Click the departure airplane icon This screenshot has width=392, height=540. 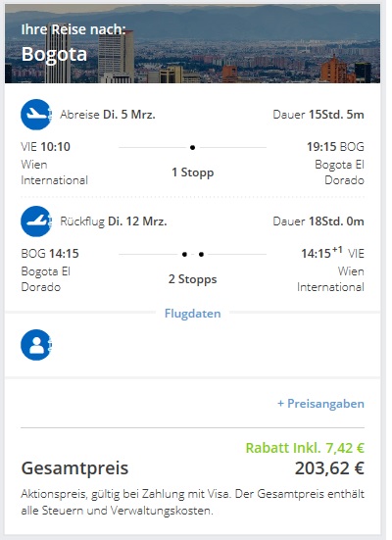click(x=36, y=115)
